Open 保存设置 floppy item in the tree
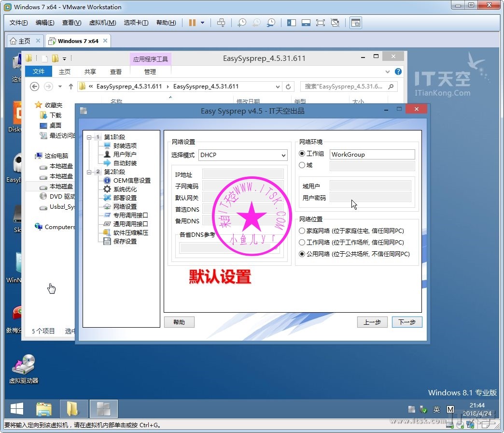The image size is (504, 433). click(125, 242)
